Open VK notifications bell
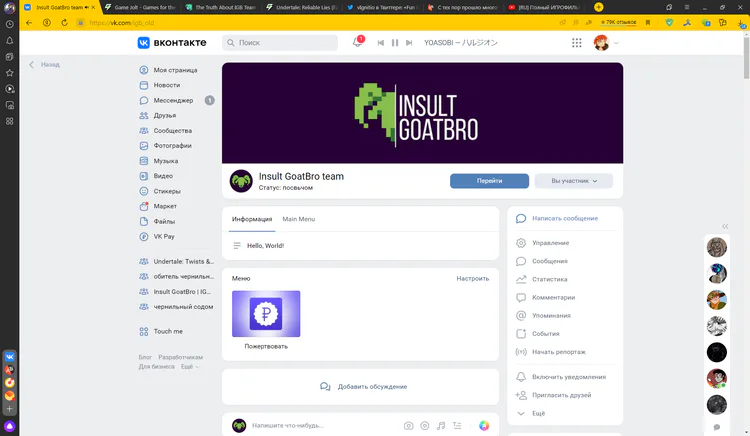Image resolution: width=750 pixels, height=436 pixels. click(x=357, y=43)
